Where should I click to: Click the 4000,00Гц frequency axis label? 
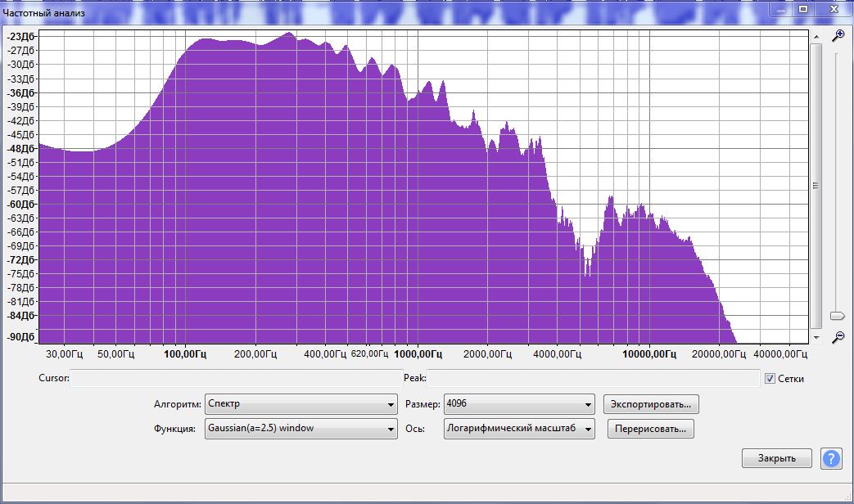click(x=557, y=353)
